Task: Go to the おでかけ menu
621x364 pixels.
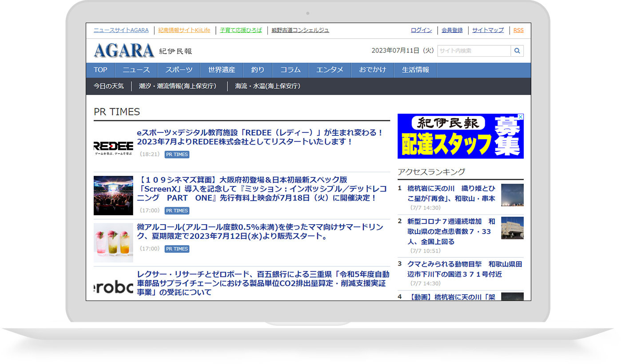Action: pyautogui.click(x=373, y=70)
